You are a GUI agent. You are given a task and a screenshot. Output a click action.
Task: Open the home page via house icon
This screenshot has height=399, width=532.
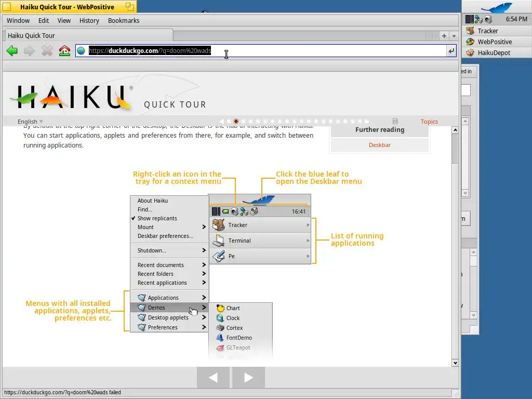click(64, 51)
